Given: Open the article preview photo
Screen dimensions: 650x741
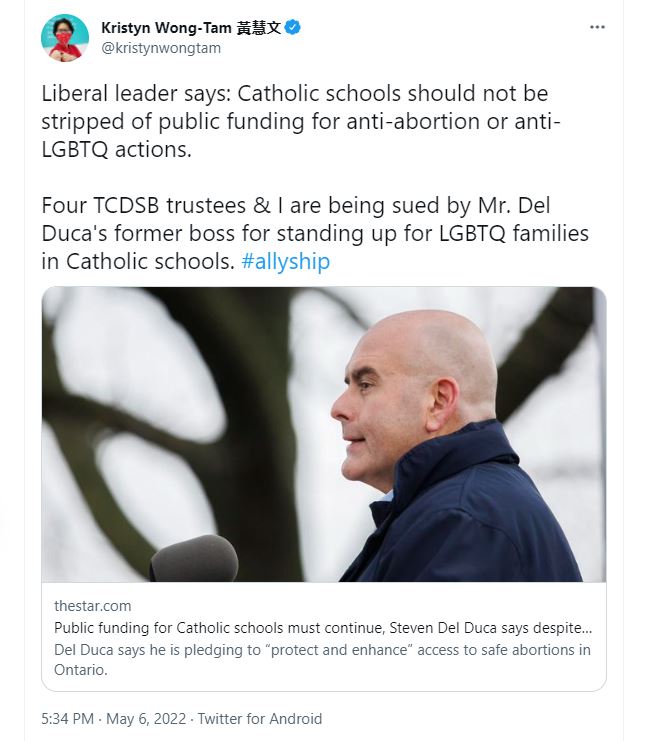Looking at the screenshot, I should (x=324, y=434).
